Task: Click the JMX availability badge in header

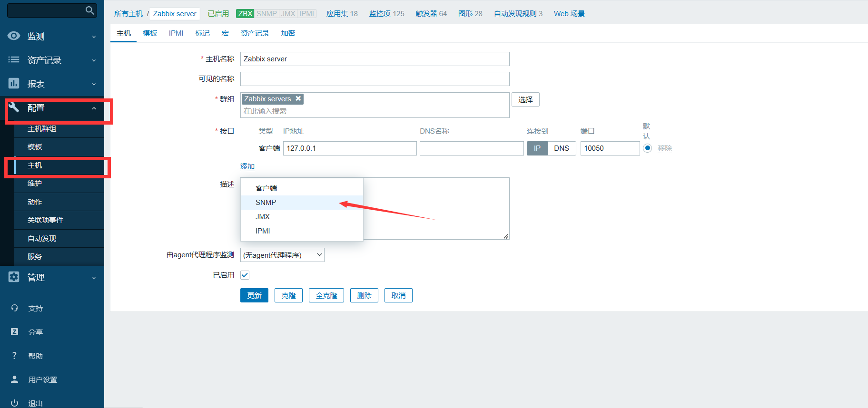Action: coord(288,13)
